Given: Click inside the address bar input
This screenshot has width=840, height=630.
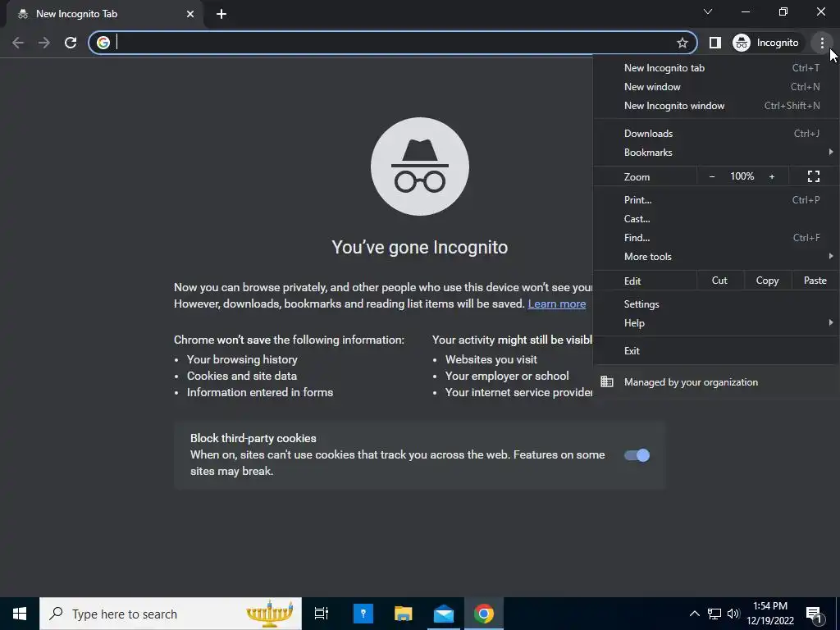Looking at the screenshot, I should (x=394, y=43).
